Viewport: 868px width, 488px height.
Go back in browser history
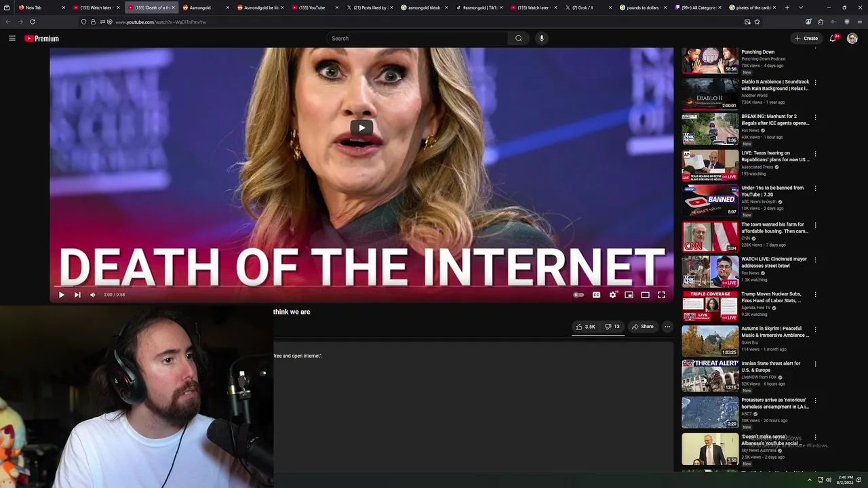[x=8, y=22]
